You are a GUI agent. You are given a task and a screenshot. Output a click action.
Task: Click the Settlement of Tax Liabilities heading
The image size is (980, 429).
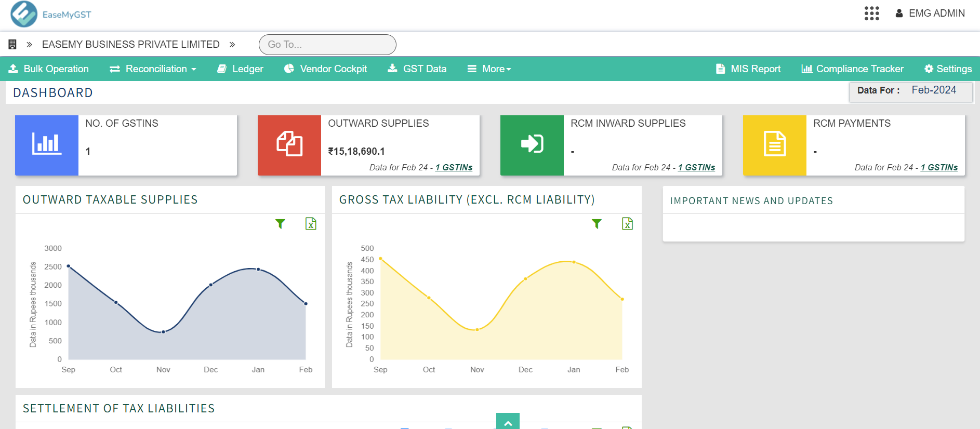pos(119,409)
